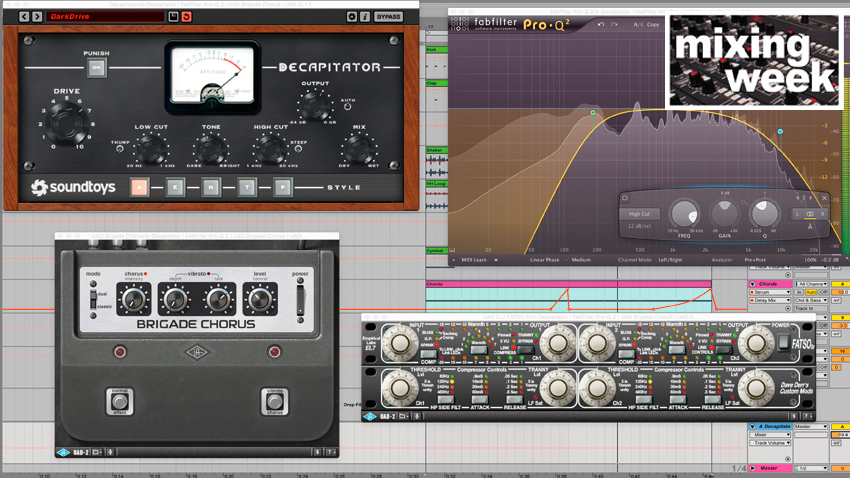850x478 pixels.
Task: Click the Decapitator OUTPUT knob
Action: tap(315, 105)
